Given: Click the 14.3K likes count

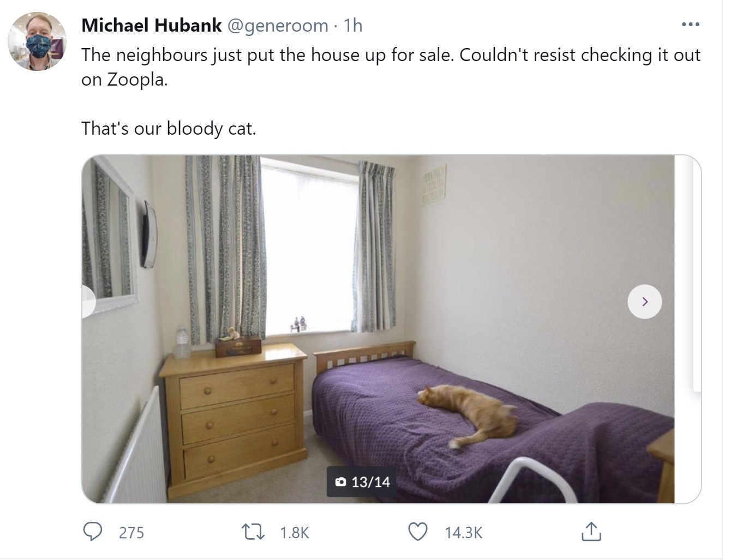Looking at the screenshot, I should click(x=464, y=533).
